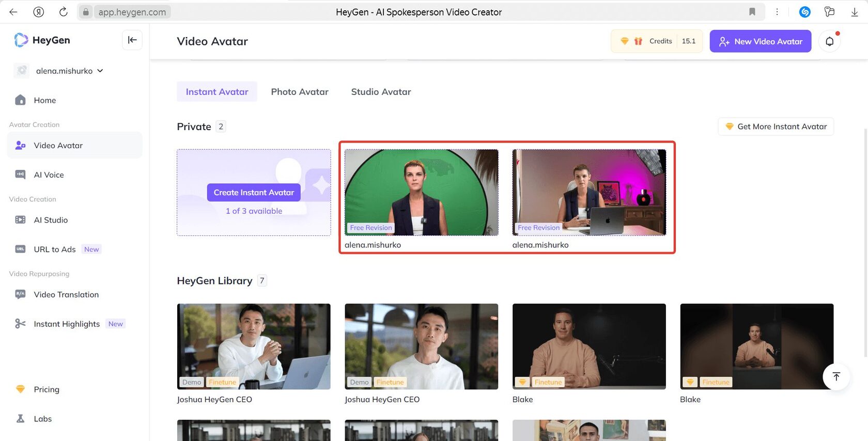Screen dimensions: 868x441
Task: Click the site padlock security icon
Action: 86,12
